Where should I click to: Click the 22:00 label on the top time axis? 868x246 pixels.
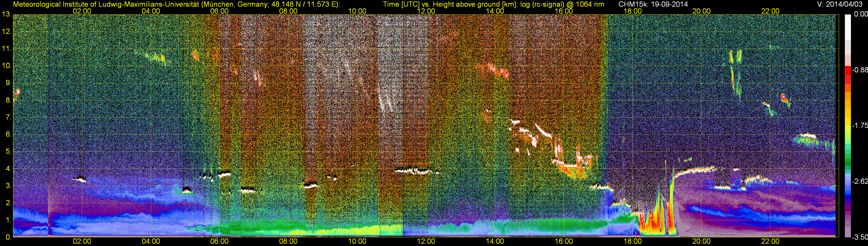[x=770, y=11]
